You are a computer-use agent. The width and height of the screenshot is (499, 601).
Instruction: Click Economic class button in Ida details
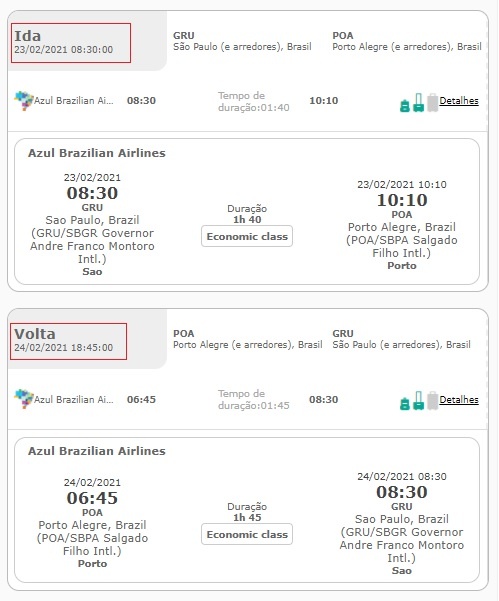tap(247, 236)
